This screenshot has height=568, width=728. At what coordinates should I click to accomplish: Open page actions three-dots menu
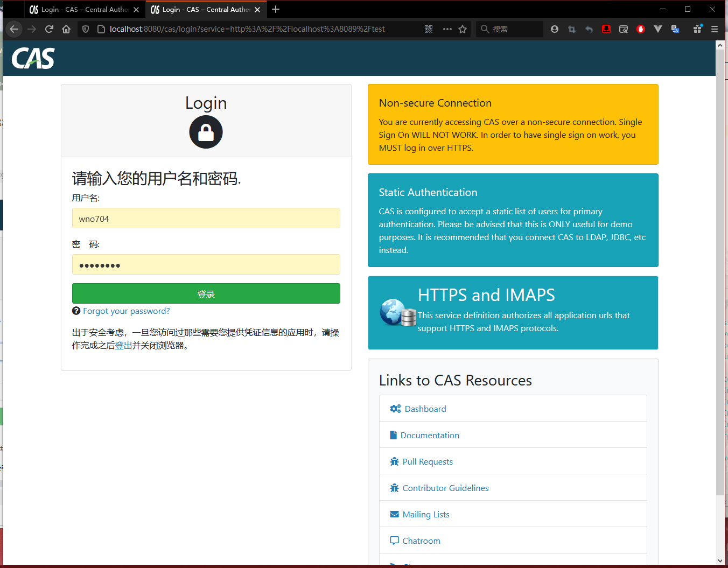pos(447,29)
